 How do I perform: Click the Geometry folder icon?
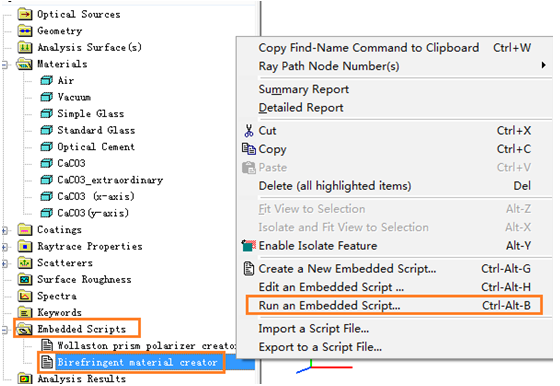point(25,31)
